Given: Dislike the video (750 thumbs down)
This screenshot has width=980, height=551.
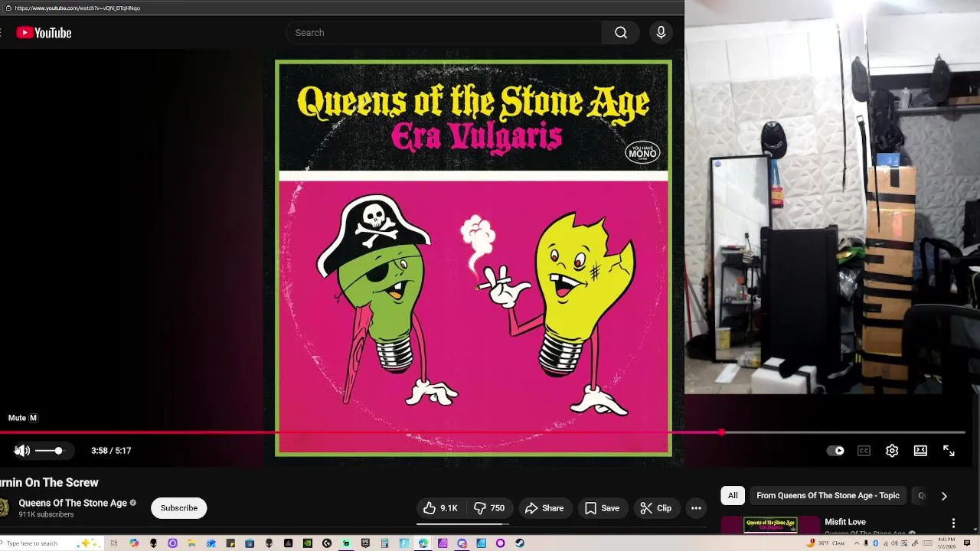Looking at the screenshot, I should coord(488,508).
